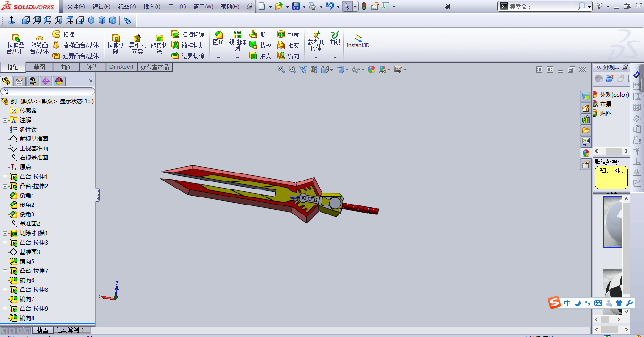Select the 拉伸凸台/基体 extrude boss tool
644x337 pixels.
click(16, 44)
